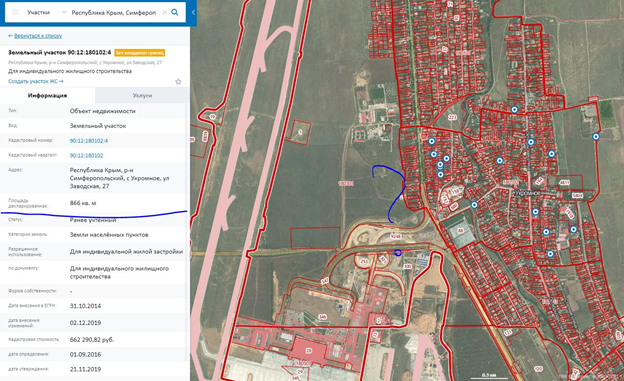Collapse the side panel with the arrow handle

193,12
